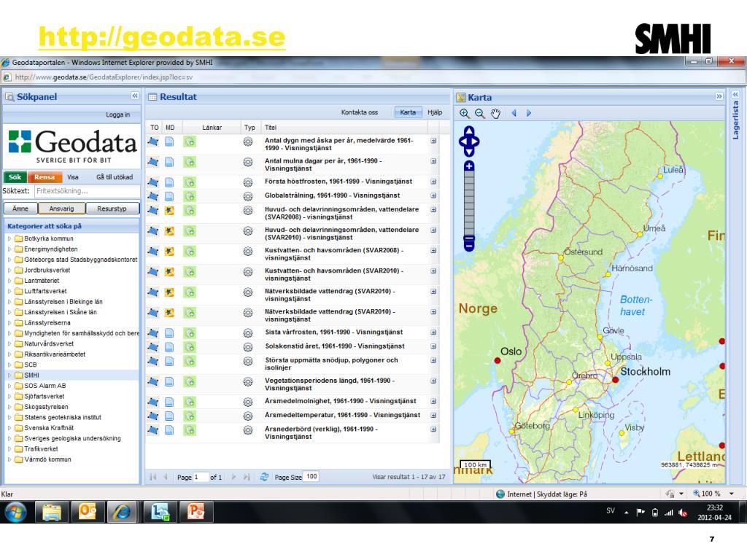Open metadata icon for Årsmedelmolnighet row
This screenshot has height=560, width=747.
pyautogui.click(x=169, y=402)
